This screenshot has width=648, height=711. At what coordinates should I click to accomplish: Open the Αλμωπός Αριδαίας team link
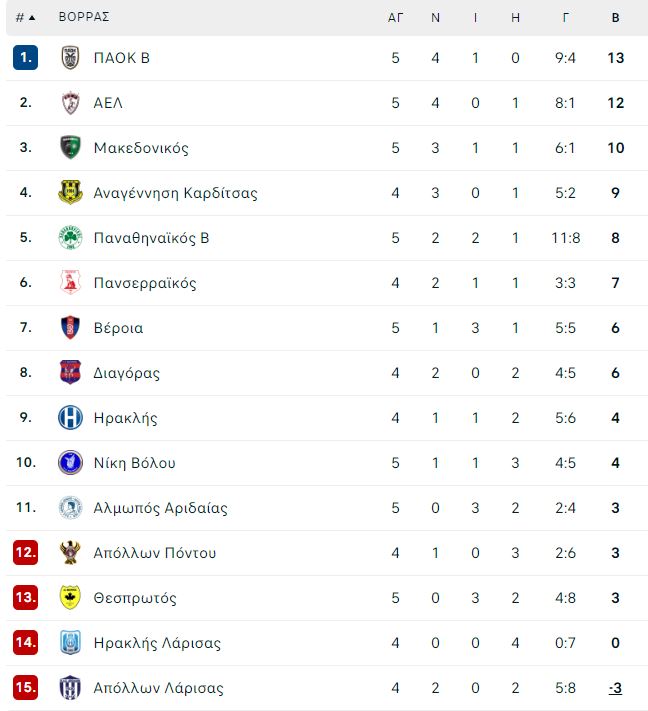click(x=161, y=508)
